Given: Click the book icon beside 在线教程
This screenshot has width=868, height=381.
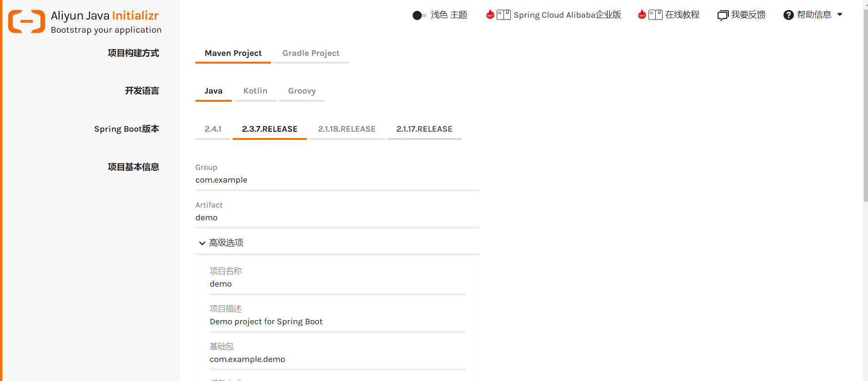Looking at the screenshot, I should [x=655, y=15].
